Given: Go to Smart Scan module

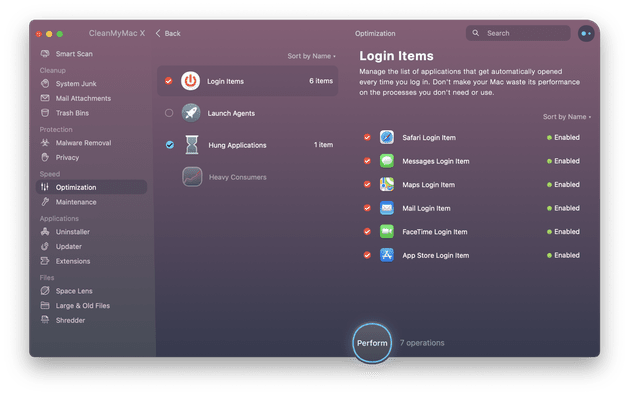Looking at the screenshot, I should [x=92, y=53].
